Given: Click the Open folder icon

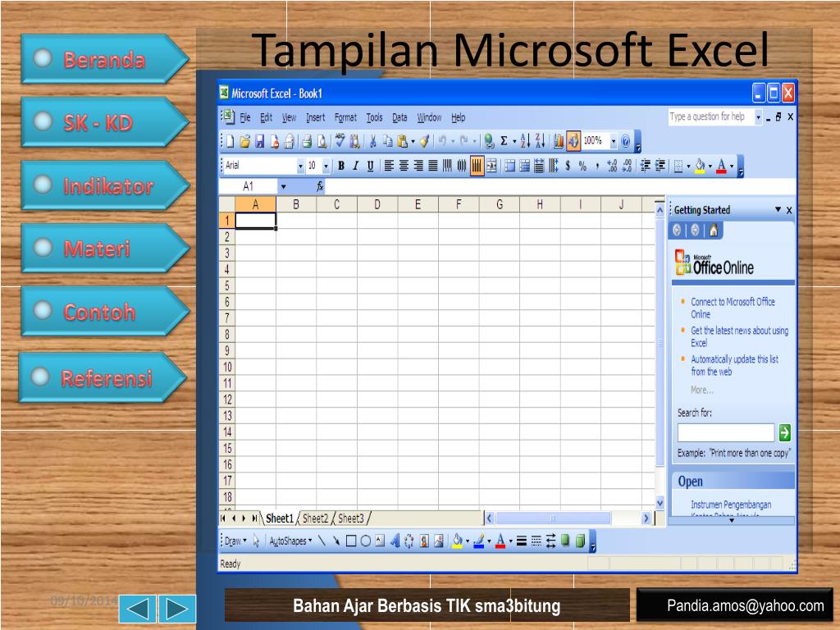Looking at the screenshot, I should [x=244, y=141].
